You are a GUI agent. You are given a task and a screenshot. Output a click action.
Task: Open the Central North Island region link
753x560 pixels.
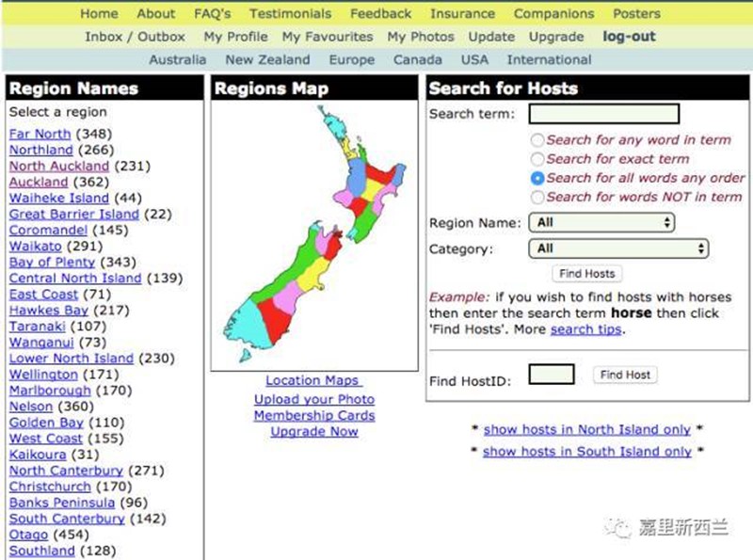[75, 278]
